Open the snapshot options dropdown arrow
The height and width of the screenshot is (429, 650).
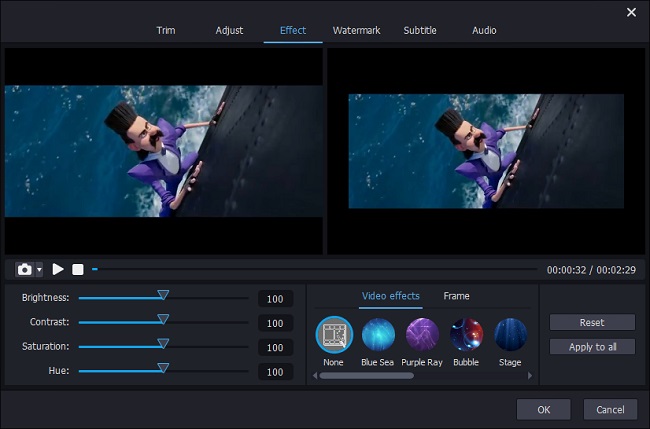click(39, 269)
